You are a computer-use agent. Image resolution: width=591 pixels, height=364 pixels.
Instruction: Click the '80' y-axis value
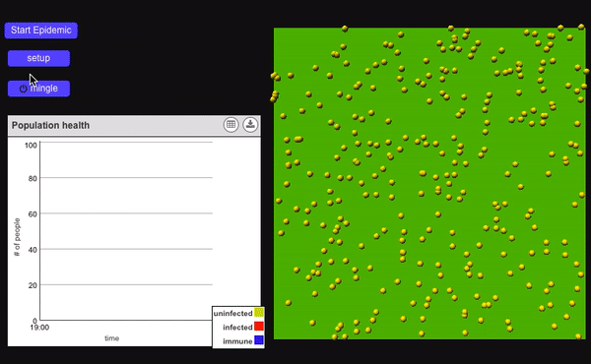click(33, 178)
